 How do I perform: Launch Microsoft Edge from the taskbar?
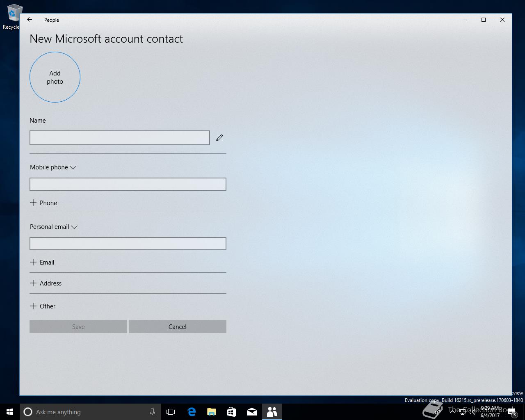192,412
